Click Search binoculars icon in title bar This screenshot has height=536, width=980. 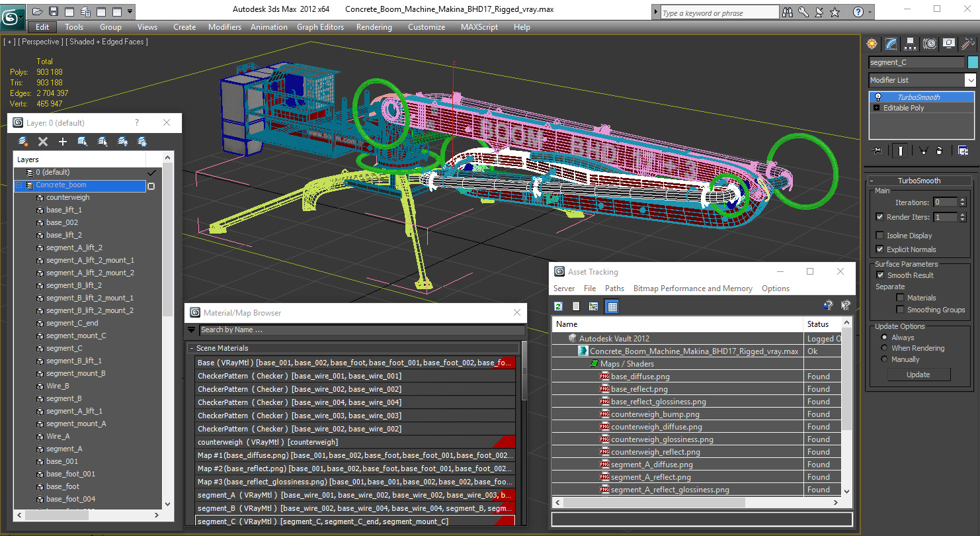[x=788, y=12]
